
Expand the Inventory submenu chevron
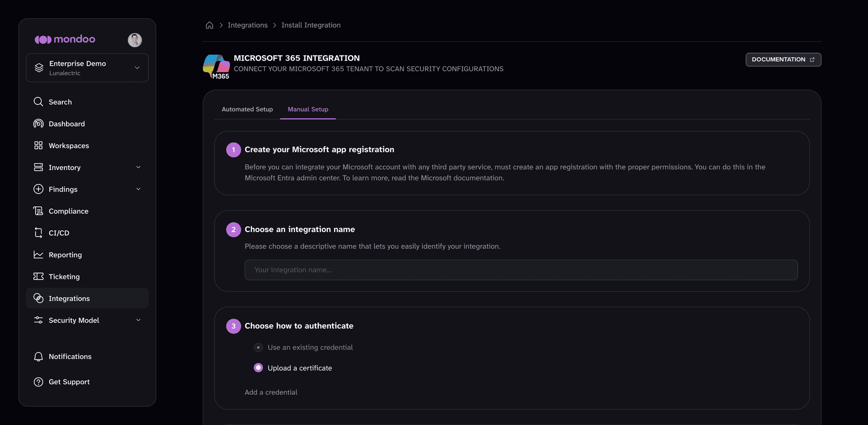pyautogui.click(x=138, y=167)
